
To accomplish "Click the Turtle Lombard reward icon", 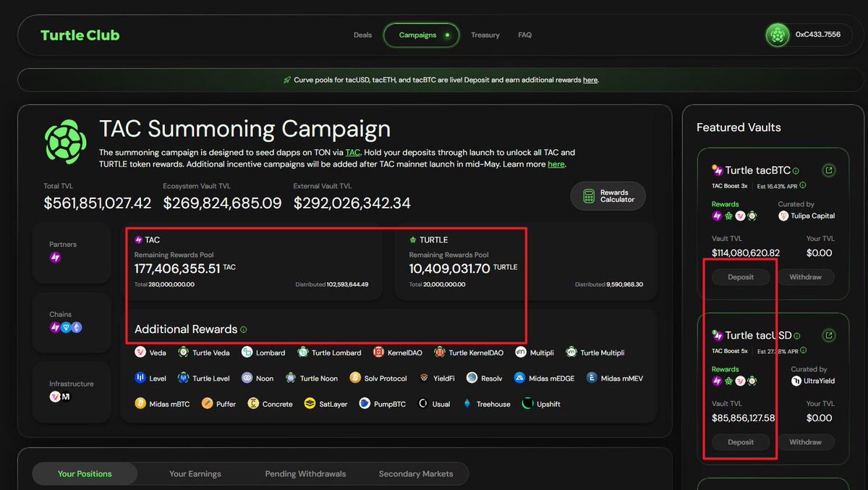I will point(303,352).
